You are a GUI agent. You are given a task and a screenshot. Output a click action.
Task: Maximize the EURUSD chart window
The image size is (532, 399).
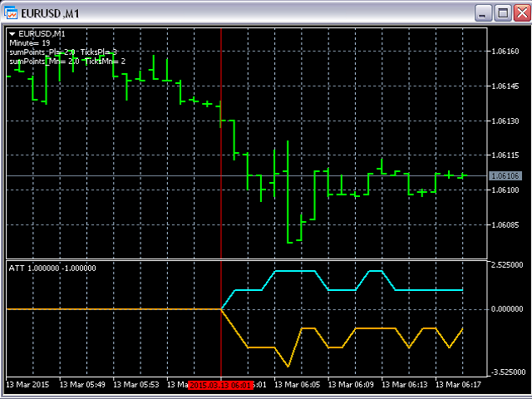tap(501, 13)
